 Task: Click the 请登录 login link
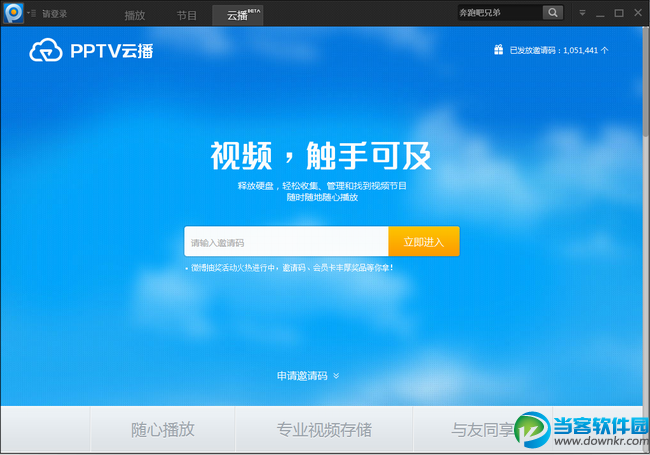55,14
